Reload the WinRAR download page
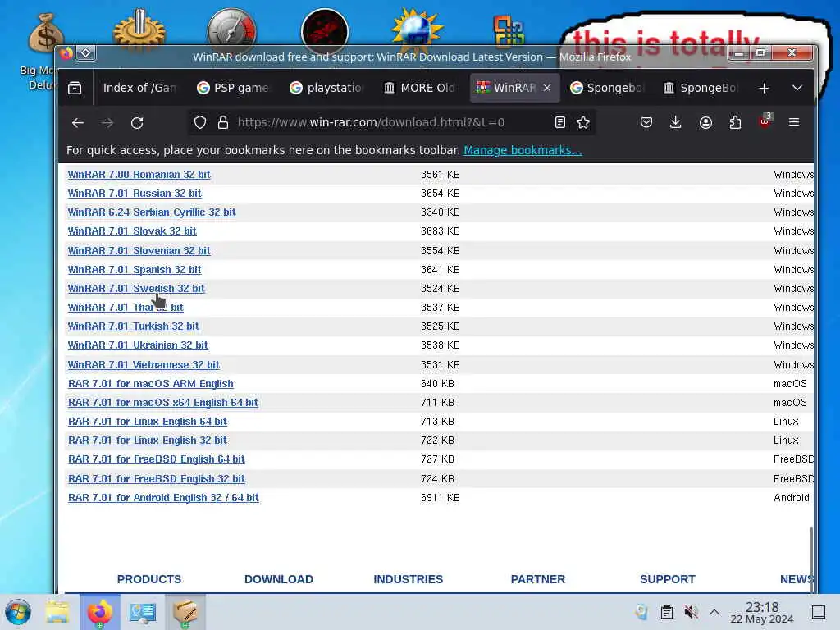 [137, 123]
